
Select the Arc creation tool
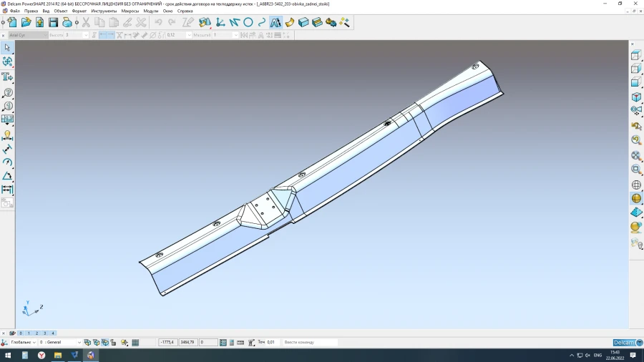(262, 22)
